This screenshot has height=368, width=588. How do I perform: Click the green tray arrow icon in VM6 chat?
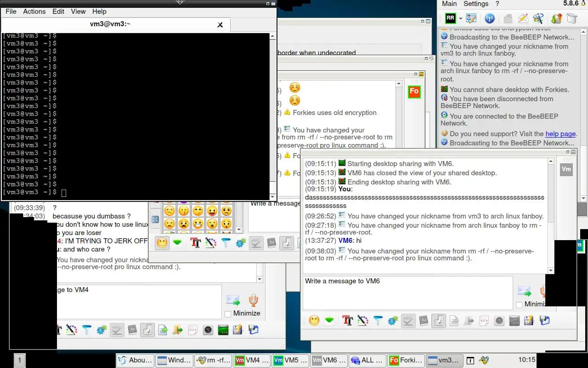329,321
